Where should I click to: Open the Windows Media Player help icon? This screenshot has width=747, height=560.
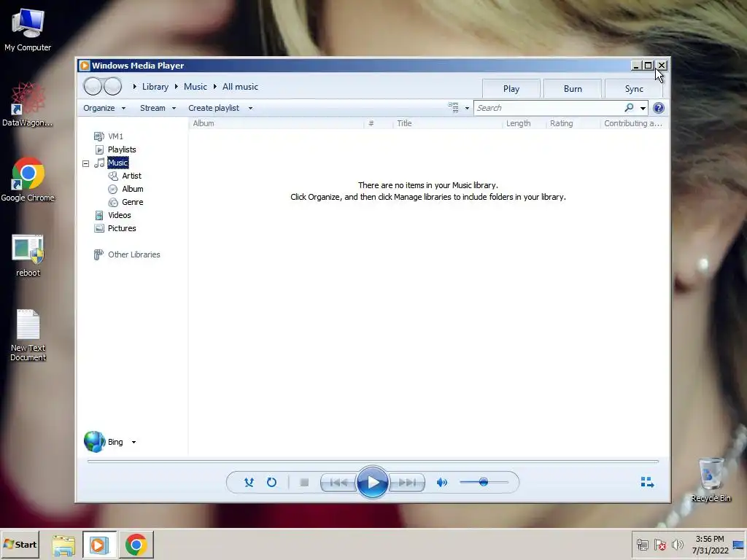659,108
